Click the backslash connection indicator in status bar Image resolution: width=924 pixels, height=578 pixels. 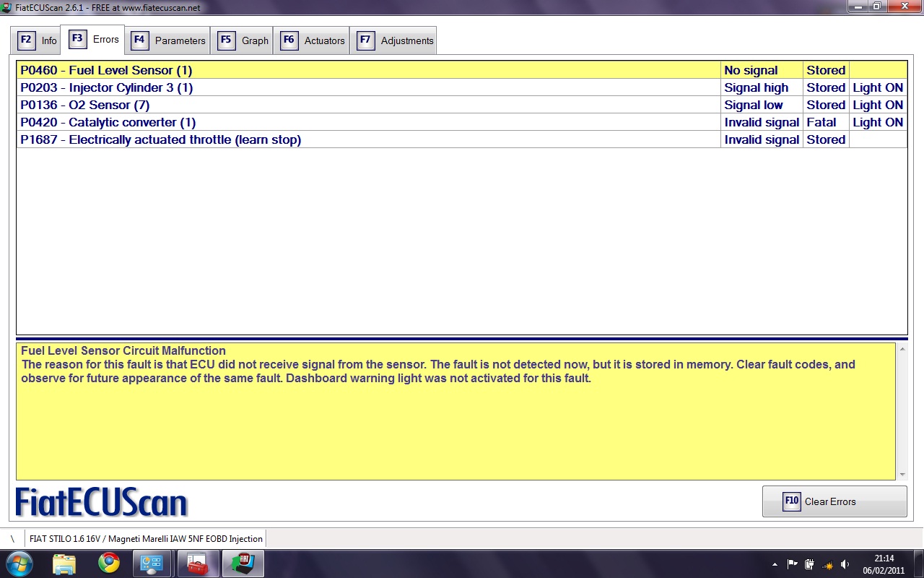click(12, 538)
